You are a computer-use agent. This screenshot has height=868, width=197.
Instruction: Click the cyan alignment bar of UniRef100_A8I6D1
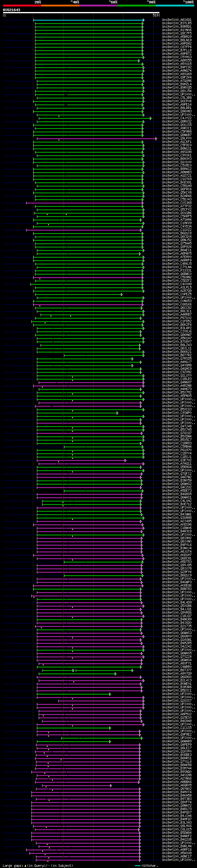pyautogui.click(x=89, y=20)
